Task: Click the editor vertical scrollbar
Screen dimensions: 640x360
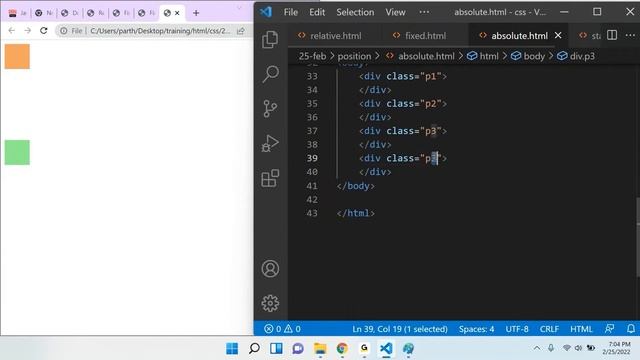Action: (x=638, y=237)
